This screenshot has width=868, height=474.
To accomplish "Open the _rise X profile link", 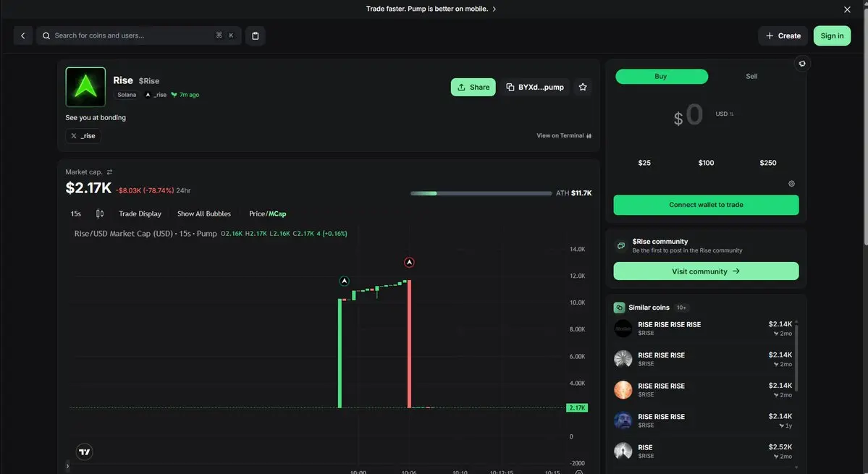I will pos(83,135).
